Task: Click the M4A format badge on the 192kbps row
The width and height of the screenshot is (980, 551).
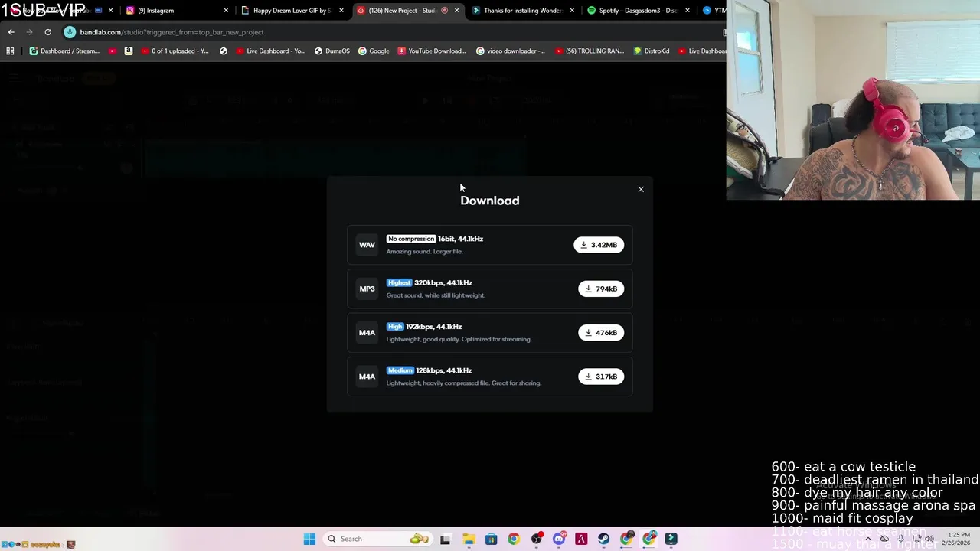Action: coord(367,332)
